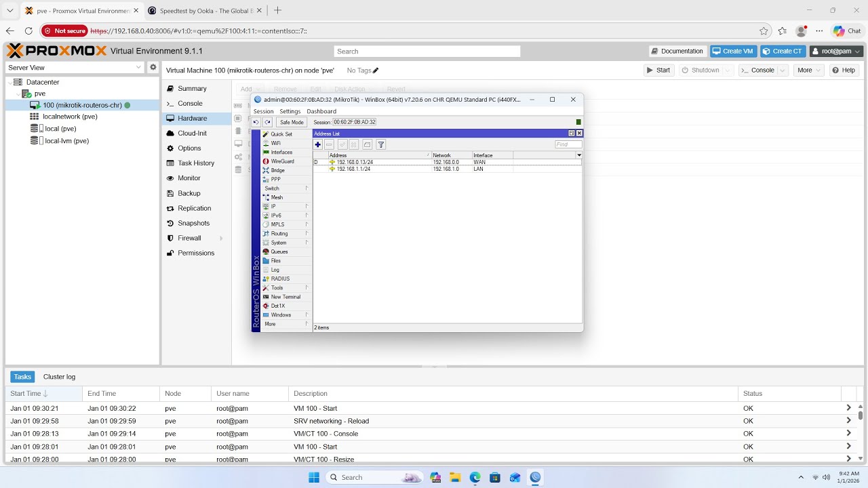
Task: Open the Dashboard menu in WinBox
Action: [321, 111]
